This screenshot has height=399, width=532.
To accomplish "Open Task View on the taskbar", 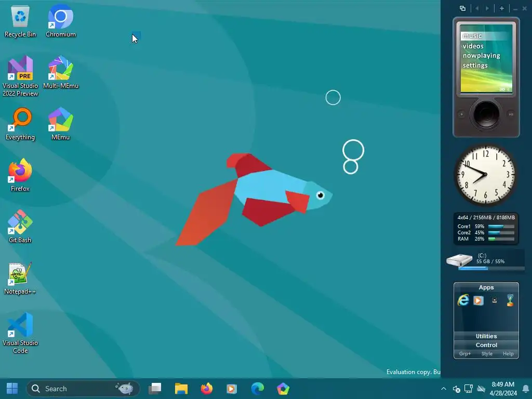I will pyautogui.click(x=155, y=389).
